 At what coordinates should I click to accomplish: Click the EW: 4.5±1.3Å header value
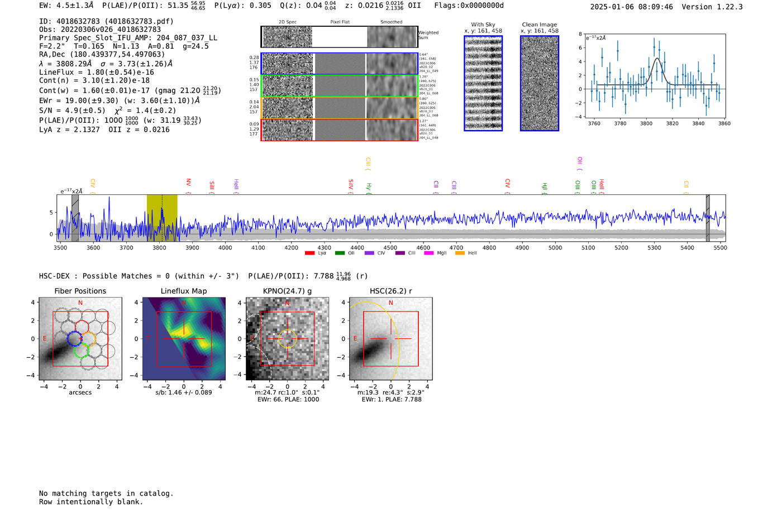(66, 6)
